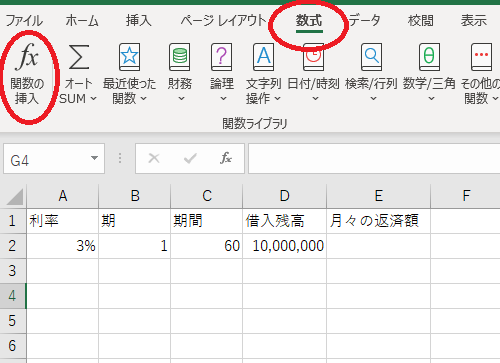Select cell B1 labeled 期
The width and height of the screenshot is (500, 363).
pos(135,221)
